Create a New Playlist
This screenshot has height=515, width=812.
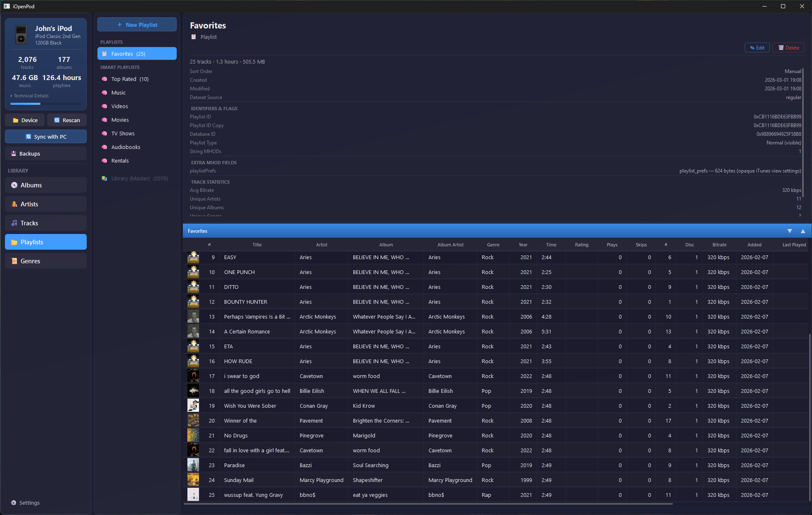point(137,24)
